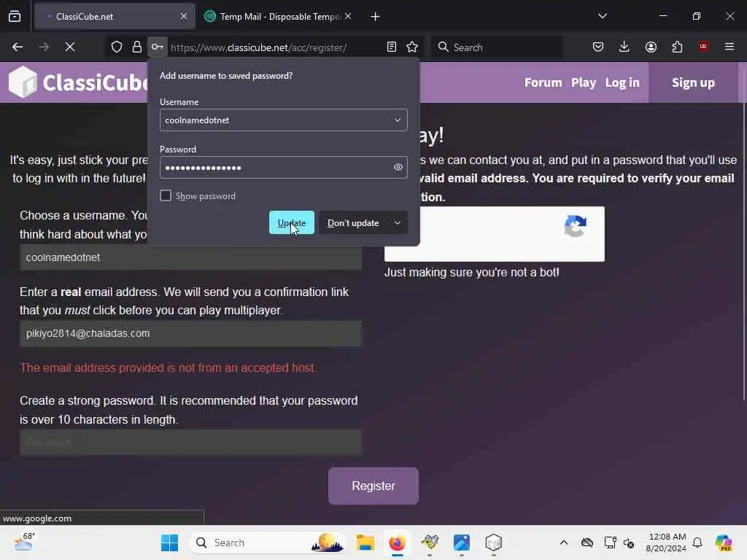Click the uBlock Origin extension icon

click(703, 47)
